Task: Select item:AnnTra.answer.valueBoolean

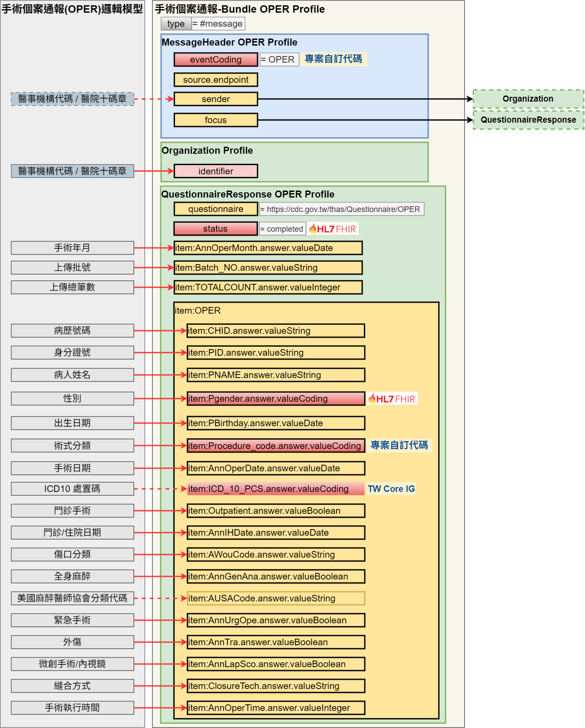Action: pyautogui.click(x=276, y=642)
